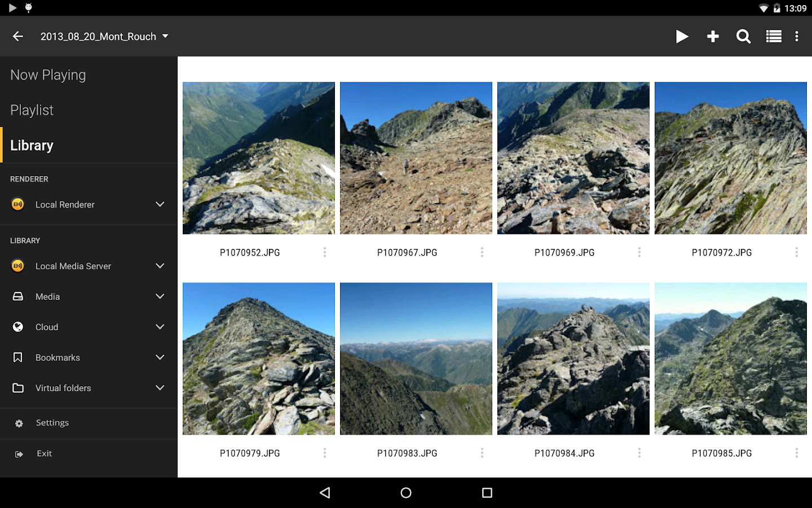Tap the add-to-playlist plus icon
The image size is (812, 508).
click(713, 36)
